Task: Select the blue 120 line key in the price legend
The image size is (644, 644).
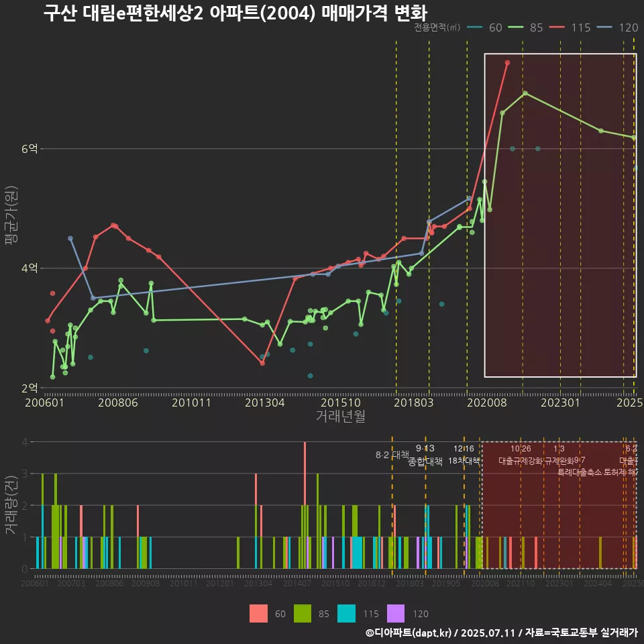Action: point(604,28)
